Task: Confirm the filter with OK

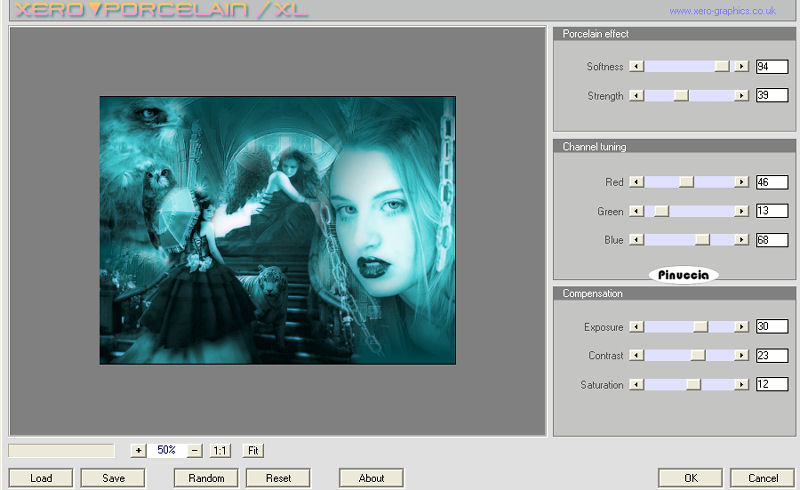Action: [x=690, y=478]
